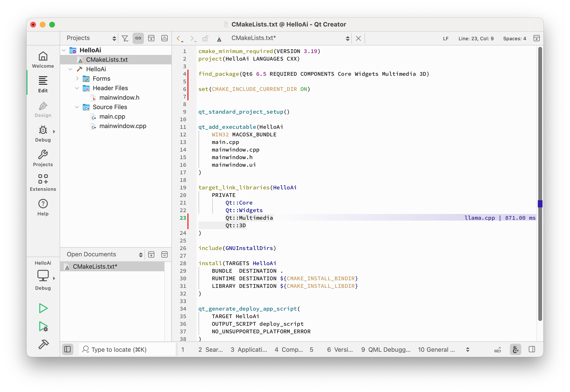Click the file lock writable icon

coord(205,38)
